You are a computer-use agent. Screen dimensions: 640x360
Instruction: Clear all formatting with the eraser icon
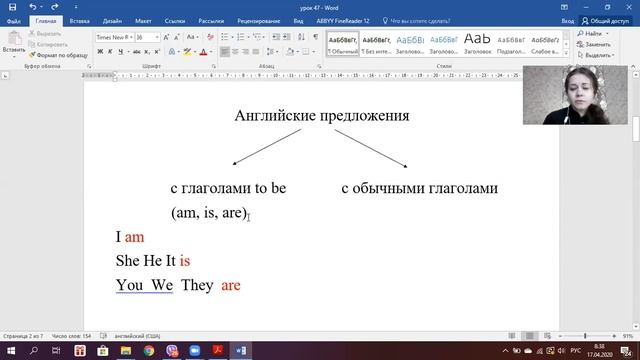coord(210,37)
